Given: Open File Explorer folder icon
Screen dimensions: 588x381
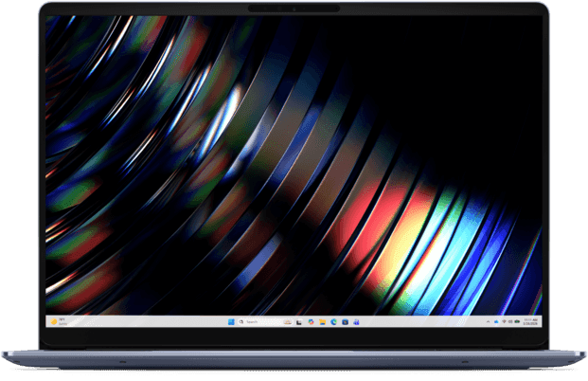Looking at the screenshot, I should (322, 322).
